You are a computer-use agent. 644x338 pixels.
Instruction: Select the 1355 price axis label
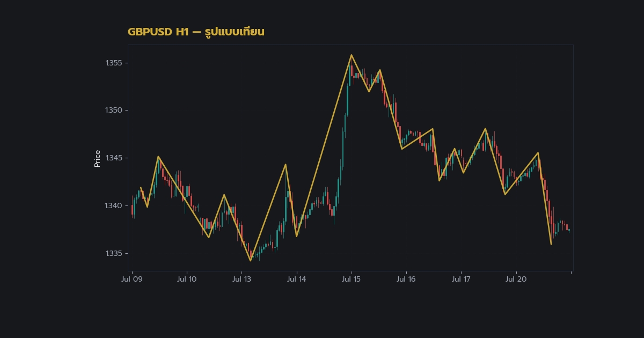click(x=113, y=63)
